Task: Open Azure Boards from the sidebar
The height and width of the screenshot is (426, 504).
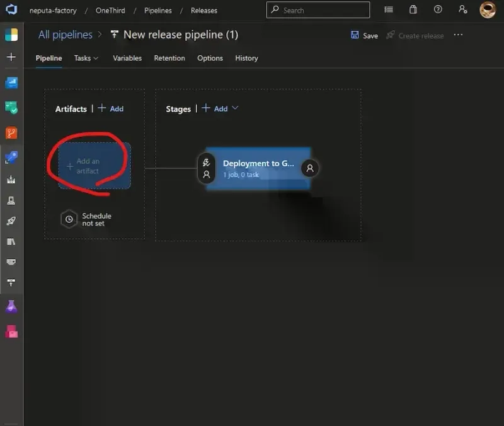Action: 11,107
